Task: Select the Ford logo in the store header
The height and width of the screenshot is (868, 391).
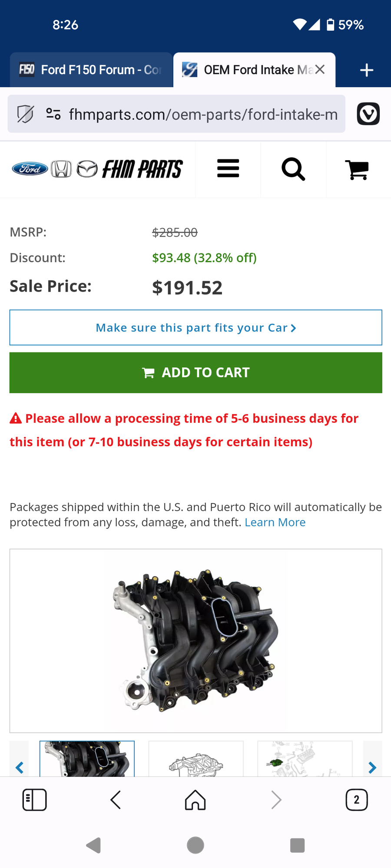Action: (x=29, y=169)
